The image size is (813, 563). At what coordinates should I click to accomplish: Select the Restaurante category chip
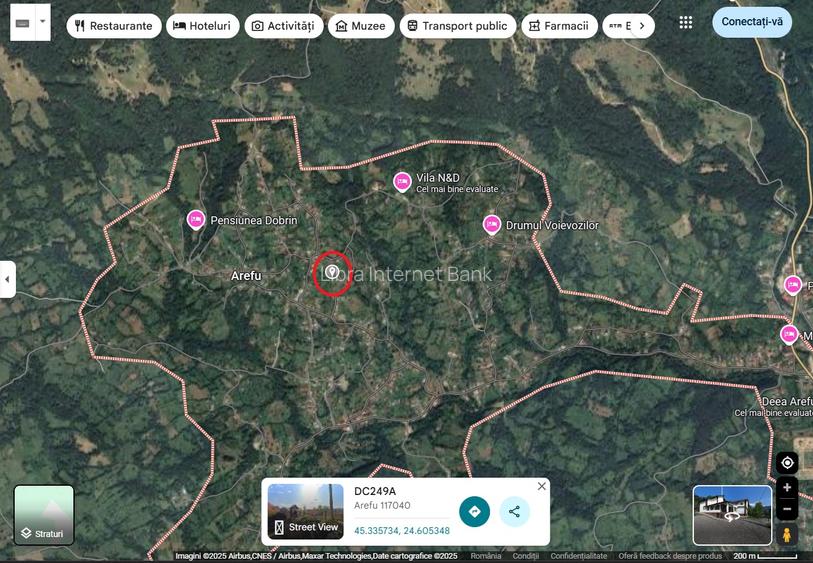pyautogui.click(x=113, y=26)
